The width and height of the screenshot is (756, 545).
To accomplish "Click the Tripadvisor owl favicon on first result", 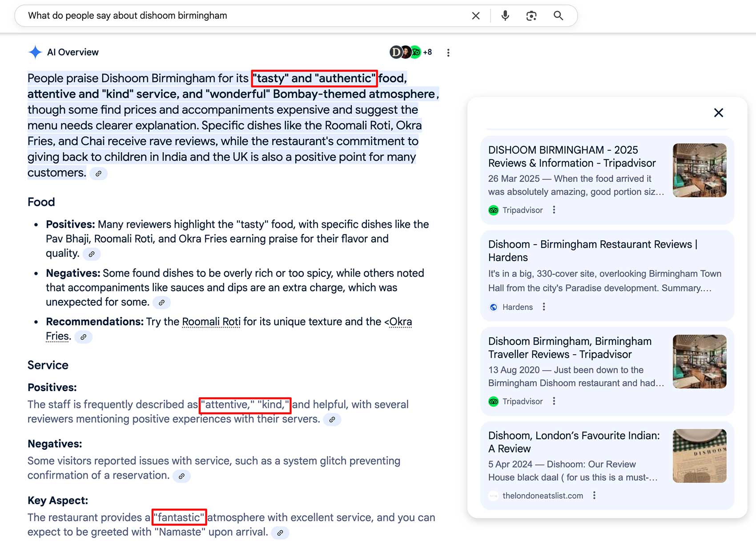I will pos(493,210).
